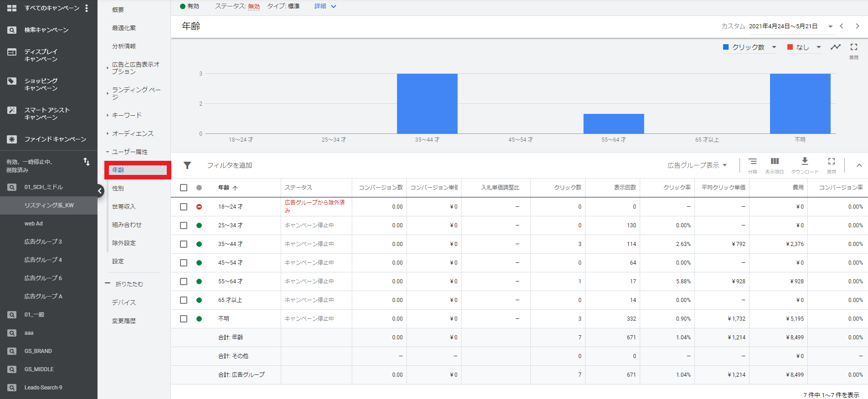Click the search icon beside GS_MIDDLE

click(x=12, y=369)
